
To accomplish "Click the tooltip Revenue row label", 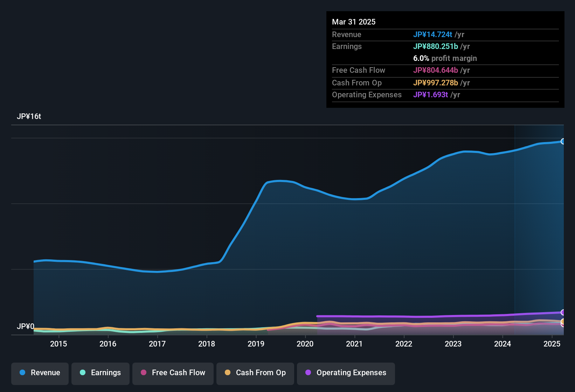I will [x=347, y=34].
